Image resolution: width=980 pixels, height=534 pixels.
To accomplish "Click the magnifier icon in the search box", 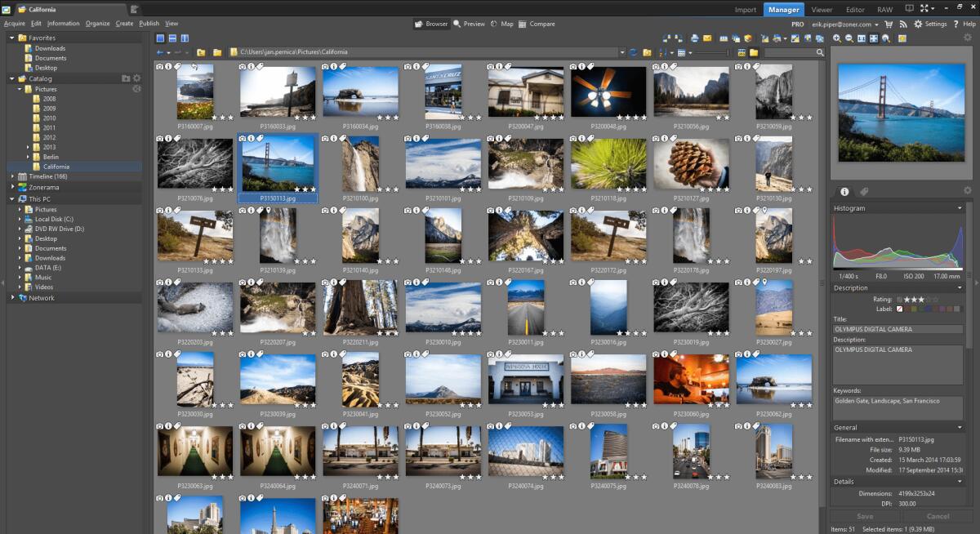I will point(821,51).
